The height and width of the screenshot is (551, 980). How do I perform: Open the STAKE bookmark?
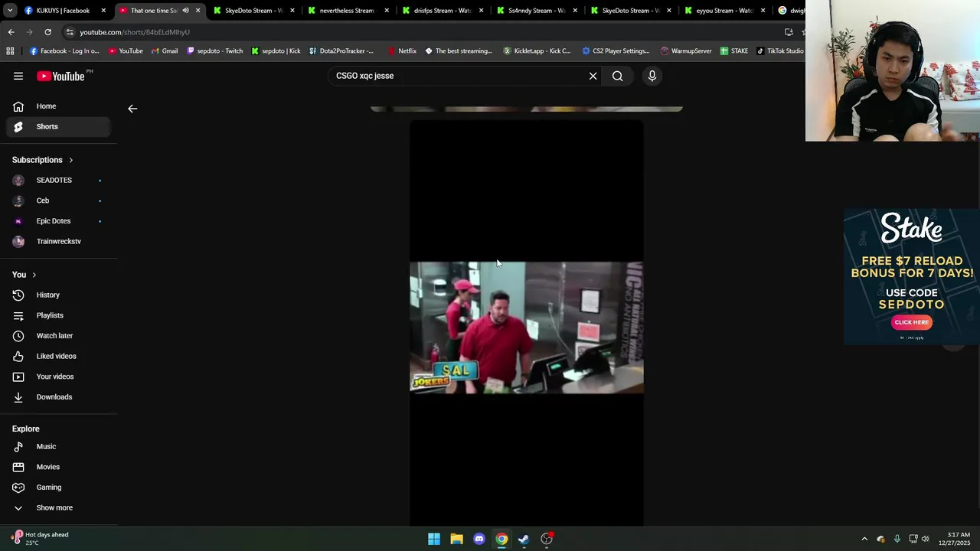click(734, 51)
